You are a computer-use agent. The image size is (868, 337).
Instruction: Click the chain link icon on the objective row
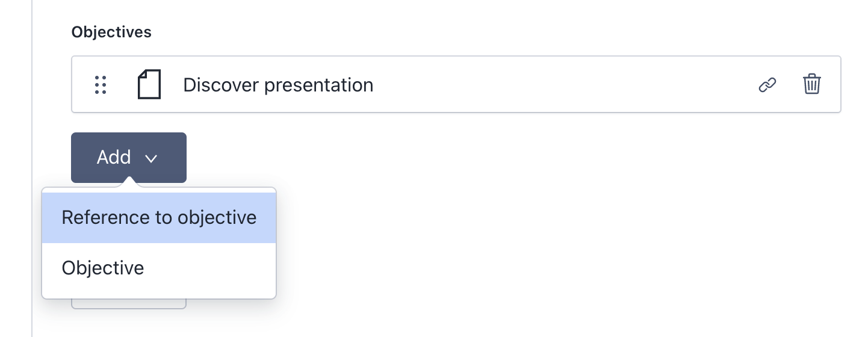tap(767, 85)
